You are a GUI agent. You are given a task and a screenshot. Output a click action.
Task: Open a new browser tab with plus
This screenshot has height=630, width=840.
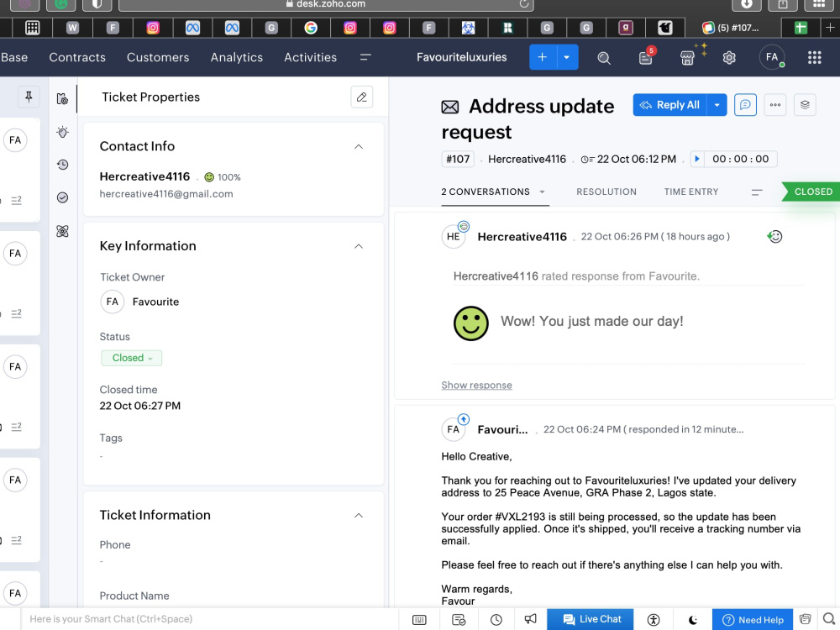830,28
